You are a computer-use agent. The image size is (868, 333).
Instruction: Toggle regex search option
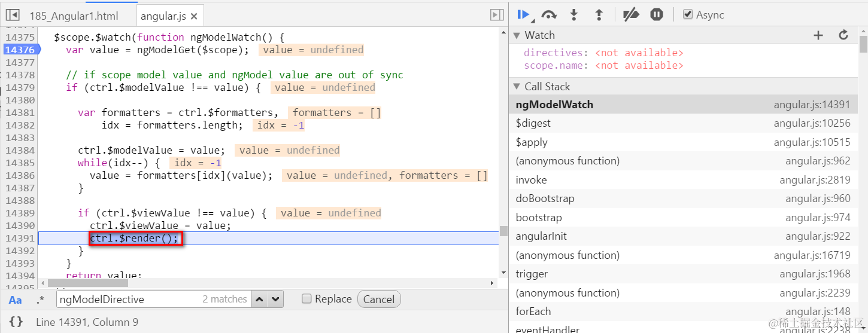[41, 300]
